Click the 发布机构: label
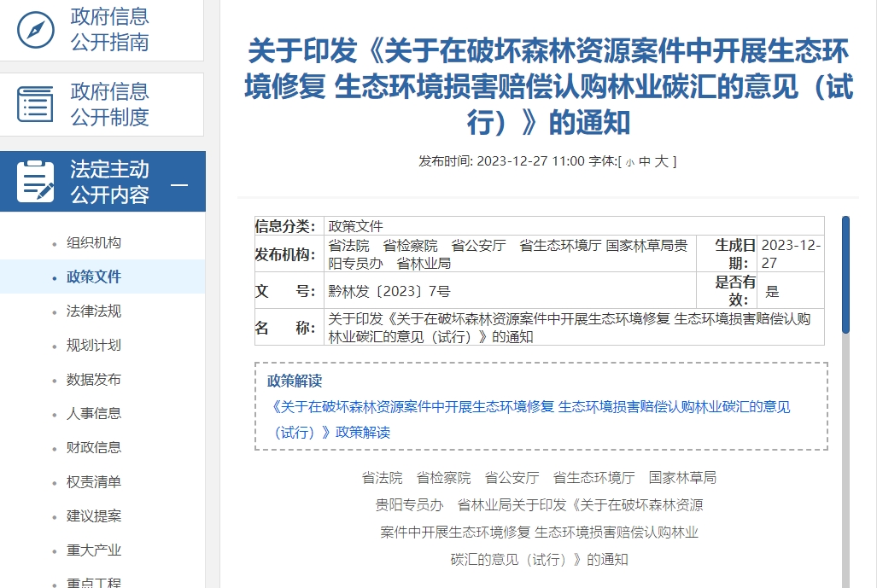The width and height of the screenshot is (877, 588). point(285,254)
